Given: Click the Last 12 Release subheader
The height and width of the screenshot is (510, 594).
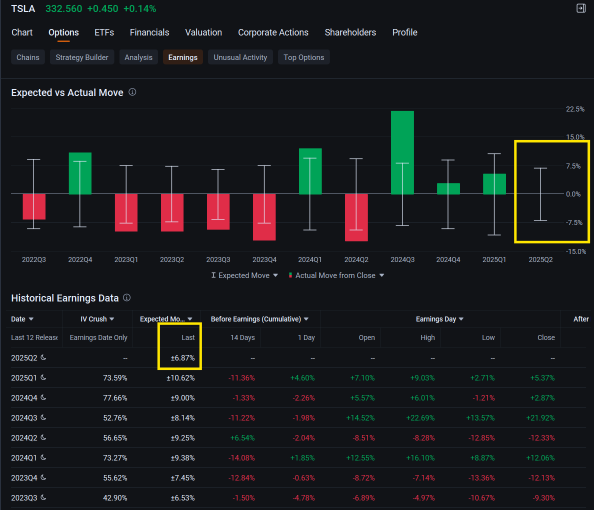Looking at the screenshot, I should pos(34,338).
